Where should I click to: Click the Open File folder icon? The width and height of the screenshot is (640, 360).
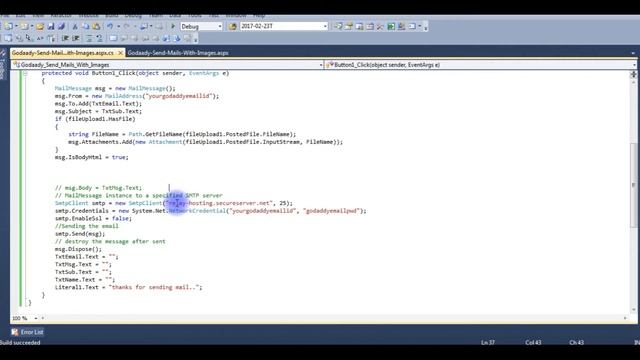tap(40, 27)
